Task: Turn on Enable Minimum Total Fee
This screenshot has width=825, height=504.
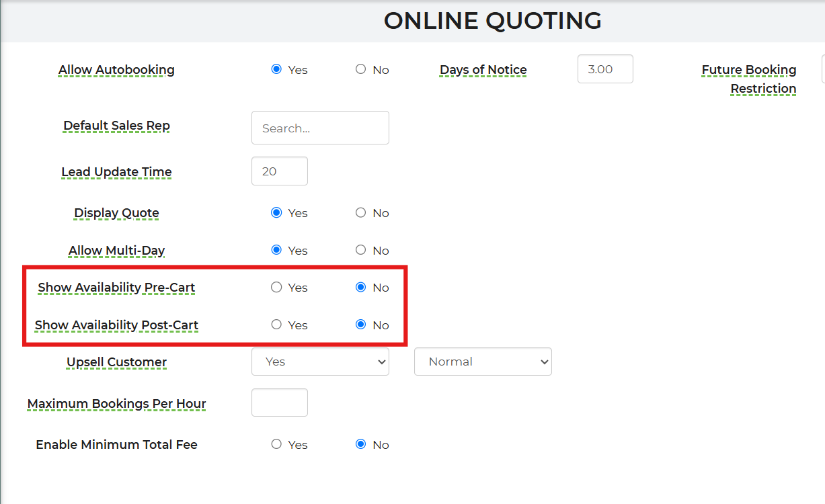Action: pyautogui.click(x=276, y=444)
